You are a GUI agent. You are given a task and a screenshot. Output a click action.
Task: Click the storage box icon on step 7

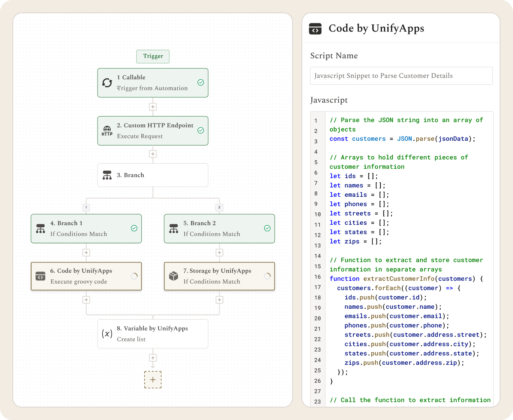[x=174, y=276]
